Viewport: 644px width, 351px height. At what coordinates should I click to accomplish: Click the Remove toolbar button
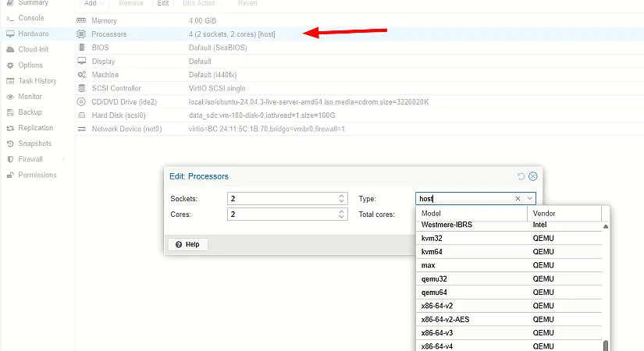(x=131, y=4)
